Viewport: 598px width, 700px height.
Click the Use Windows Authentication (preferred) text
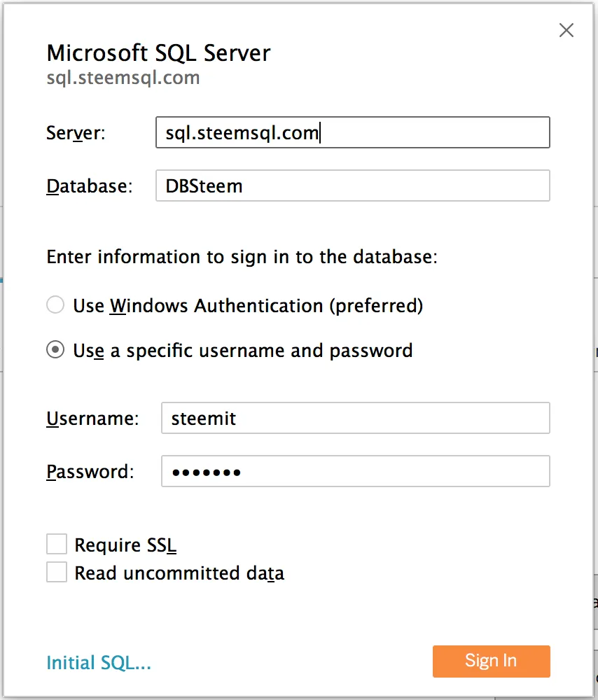pos(248,306)
